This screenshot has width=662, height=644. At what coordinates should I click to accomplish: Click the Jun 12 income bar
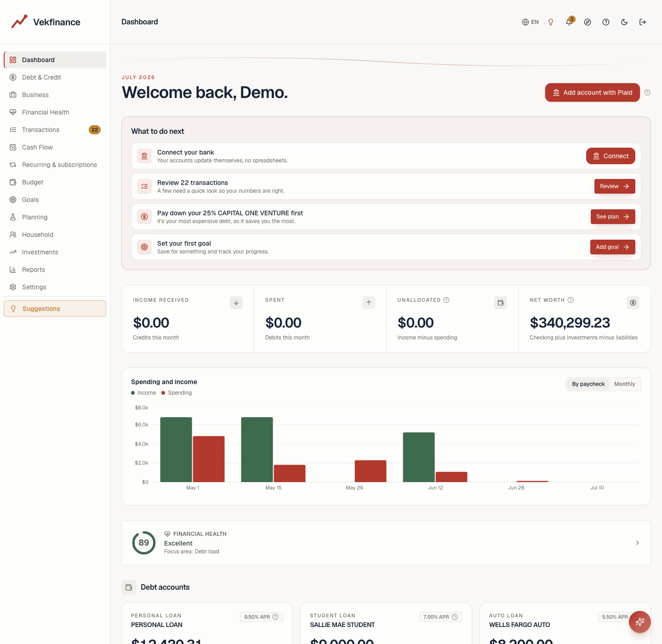click(419, 457)
